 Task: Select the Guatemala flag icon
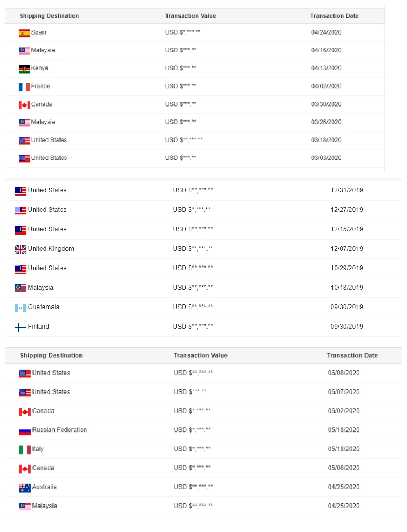tap(21, 308)
